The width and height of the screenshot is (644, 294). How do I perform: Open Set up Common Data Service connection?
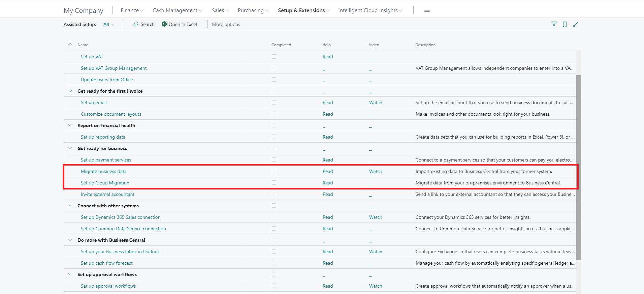123,229
